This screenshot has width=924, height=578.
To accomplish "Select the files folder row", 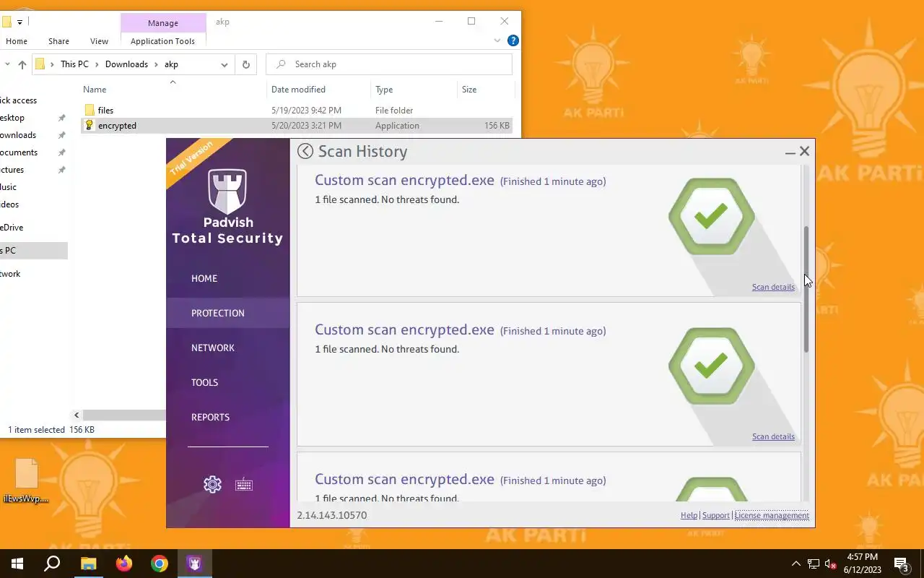I will coord(297,110).
